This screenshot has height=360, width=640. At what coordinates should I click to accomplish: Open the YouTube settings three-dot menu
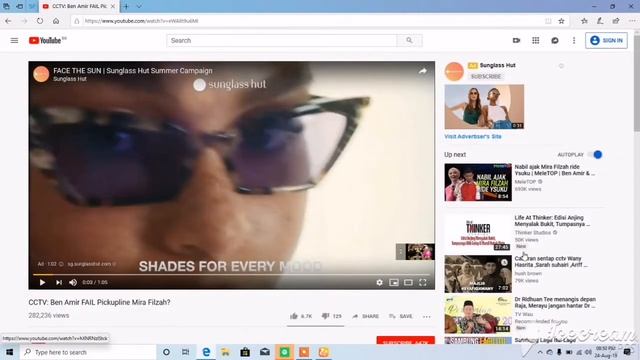(574, 40)
